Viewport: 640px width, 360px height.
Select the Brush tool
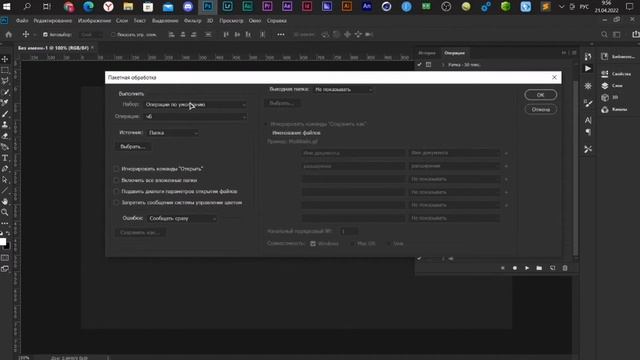[x=5, y=114]
